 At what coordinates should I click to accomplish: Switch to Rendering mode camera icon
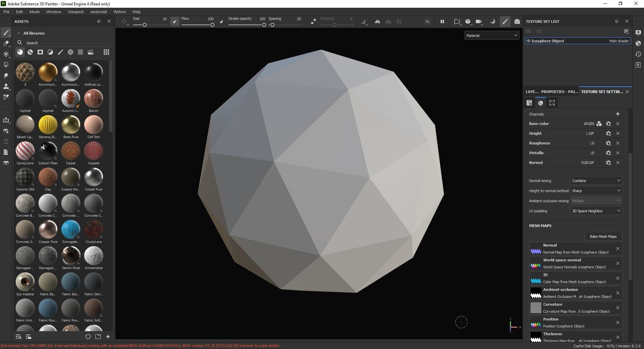pyautogui.click(x=517, y=21)
